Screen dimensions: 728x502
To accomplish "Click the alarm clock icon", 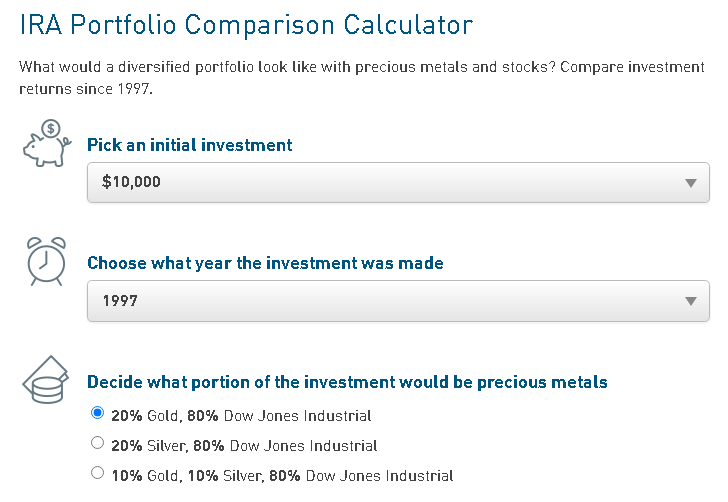I will tap(46, 262).
